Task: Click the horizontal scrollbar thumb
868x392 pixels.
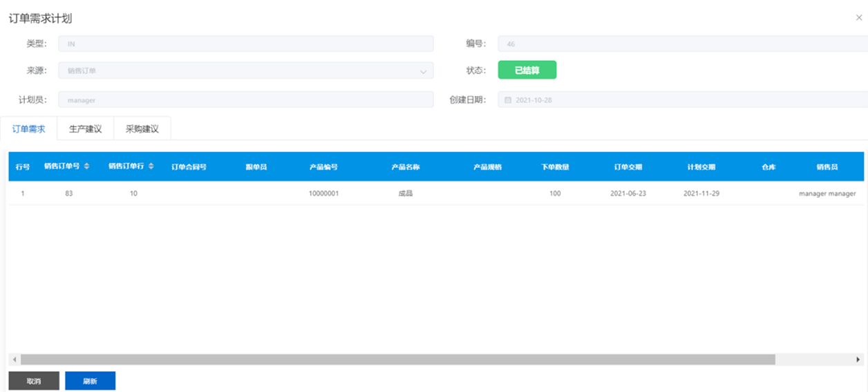Action: tap(398, 360)
